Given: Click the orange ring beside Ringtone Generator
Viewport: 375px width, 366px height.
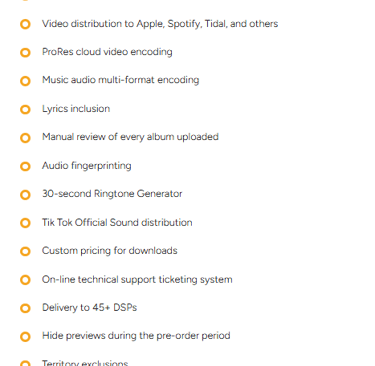Looking at the screenshot, I should pos(25,195).
